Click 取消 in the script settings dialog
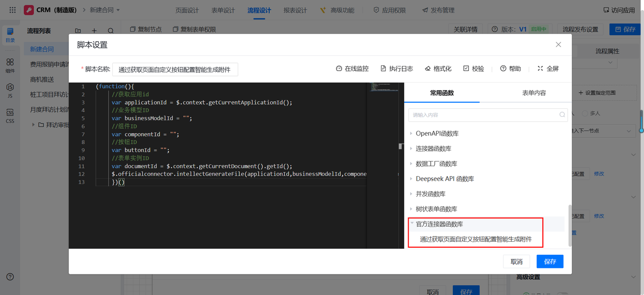 pyautogui.click(x=516, y=262)
